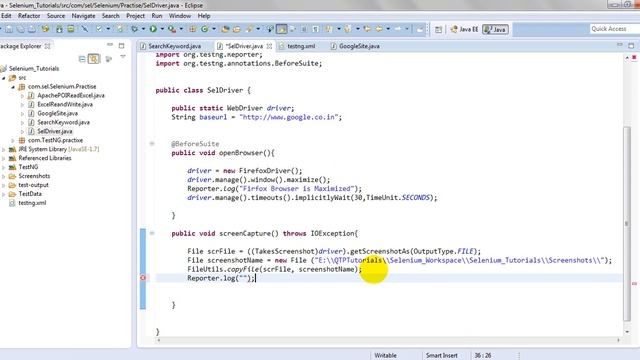
Task: Open the Refactor menu
Action: 29,16
